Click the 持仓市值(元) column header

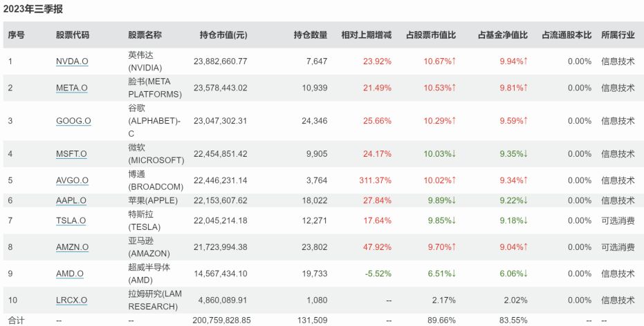[x=223, y=35]
